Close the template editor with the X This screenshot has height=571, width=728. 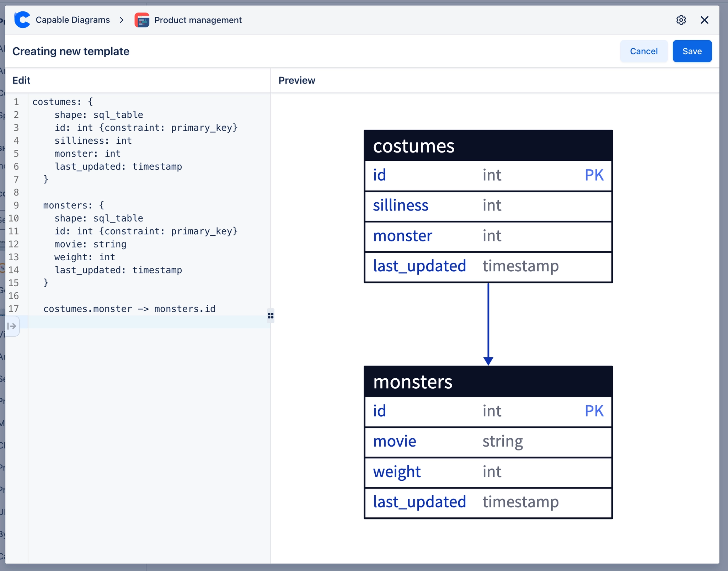tap(705, 20)
